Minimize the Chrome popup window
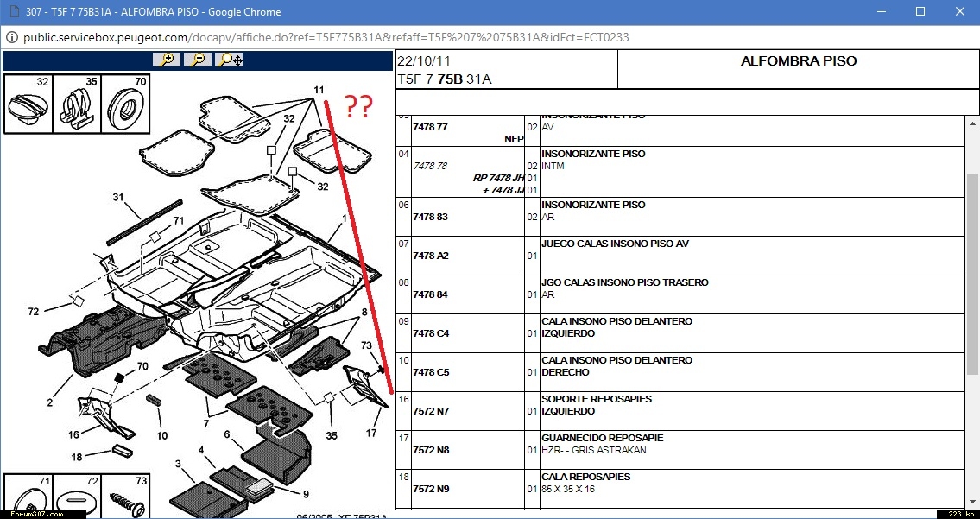Screen dimensions: 980x519 882,11
